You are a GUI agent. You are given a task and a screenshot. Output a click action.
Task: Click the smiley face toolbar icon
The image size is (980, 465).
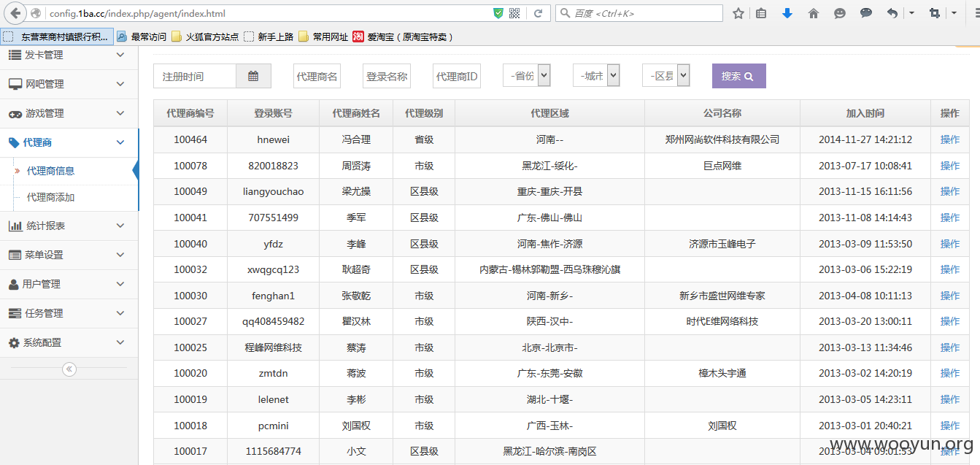840,13
